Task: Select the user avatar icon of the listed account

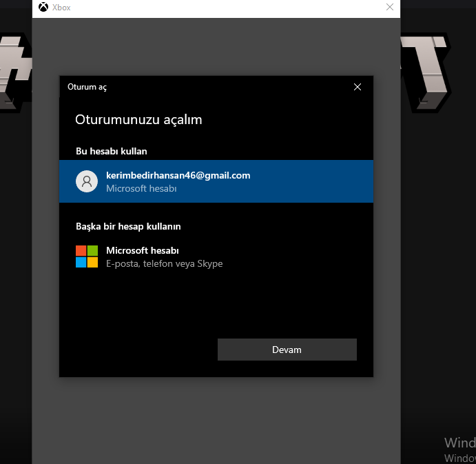Action: pos(87,181)
